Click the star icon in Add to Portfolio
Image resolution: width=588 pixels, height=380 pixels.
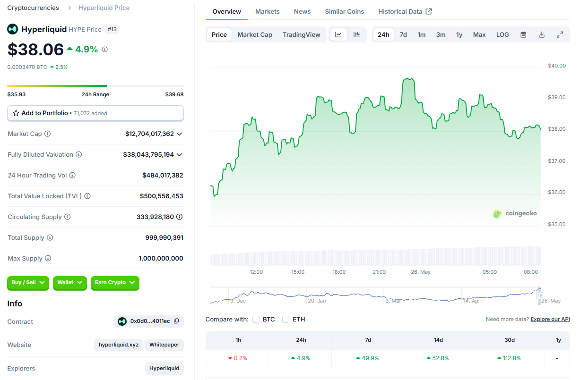point(16,113)
